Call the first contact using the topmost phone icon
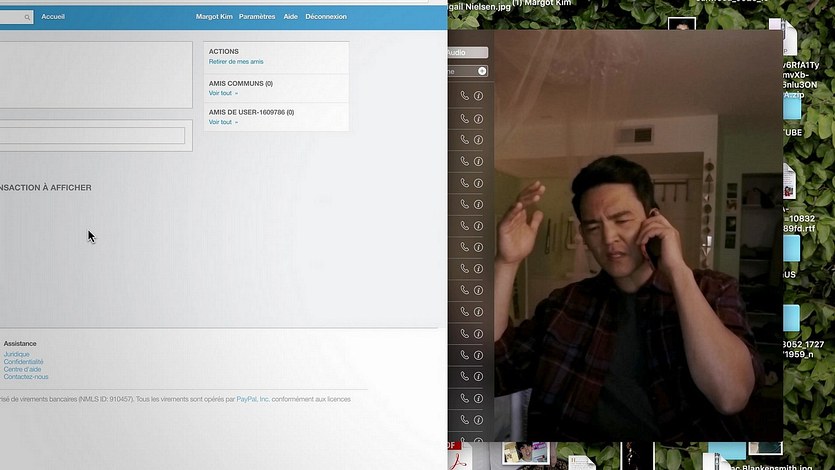The height and width of the screenshot is (470, 835). tap(465, 96)
